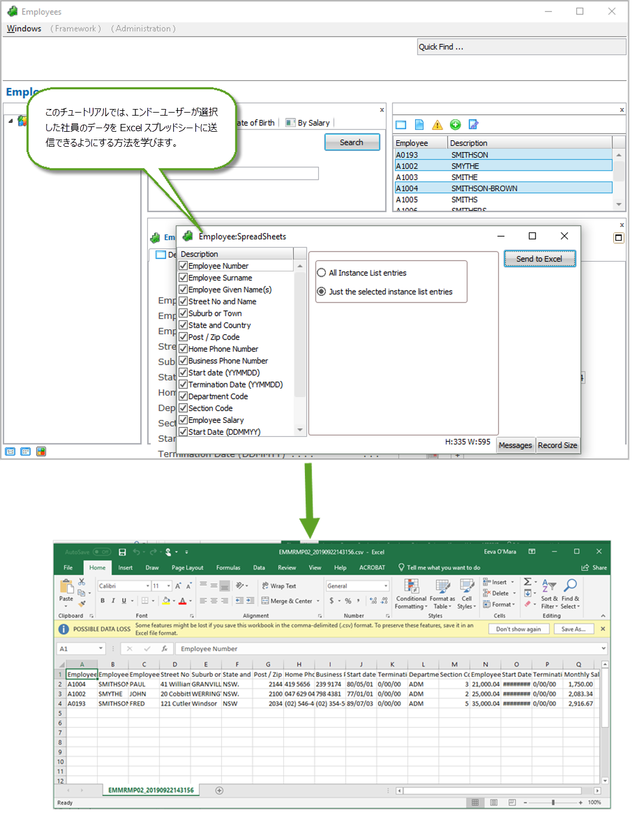Click the increase font size icon

click(x=179, y=586)
